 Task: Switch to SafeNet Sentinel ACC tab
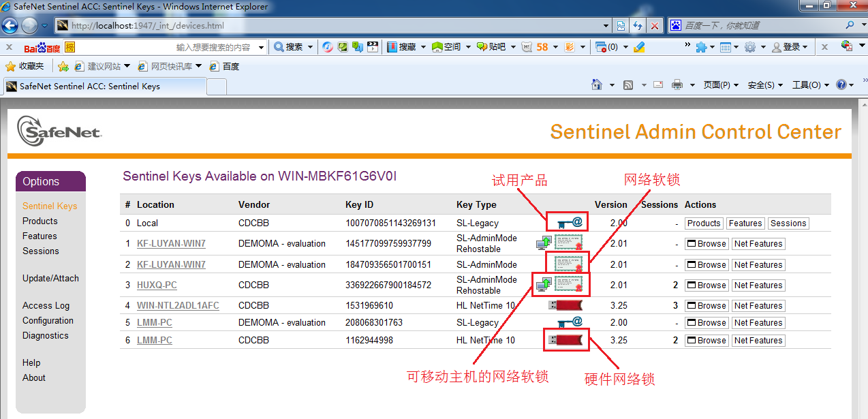(104, 87)
